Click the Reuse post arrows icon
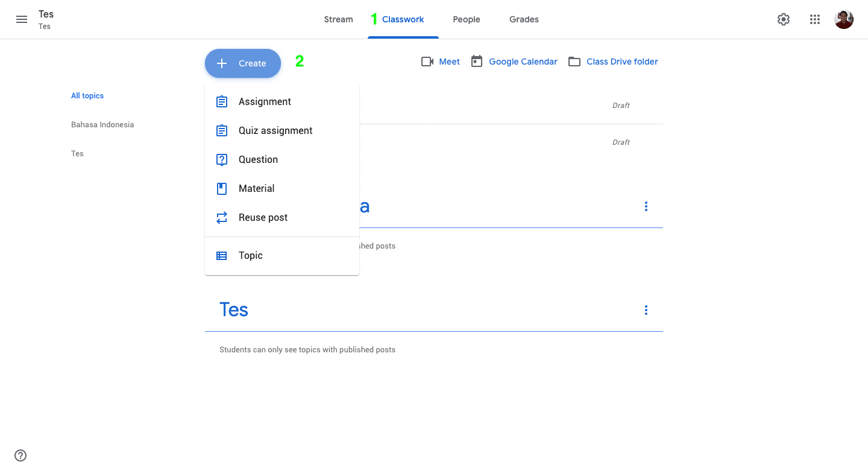 click(222, 217)
